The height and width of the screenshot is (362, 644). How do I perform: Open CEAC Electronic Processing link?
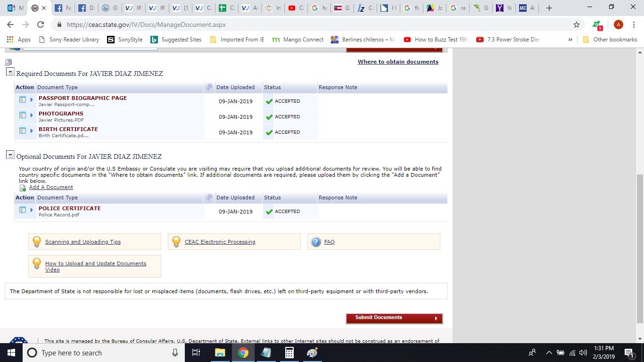(220, 242)
